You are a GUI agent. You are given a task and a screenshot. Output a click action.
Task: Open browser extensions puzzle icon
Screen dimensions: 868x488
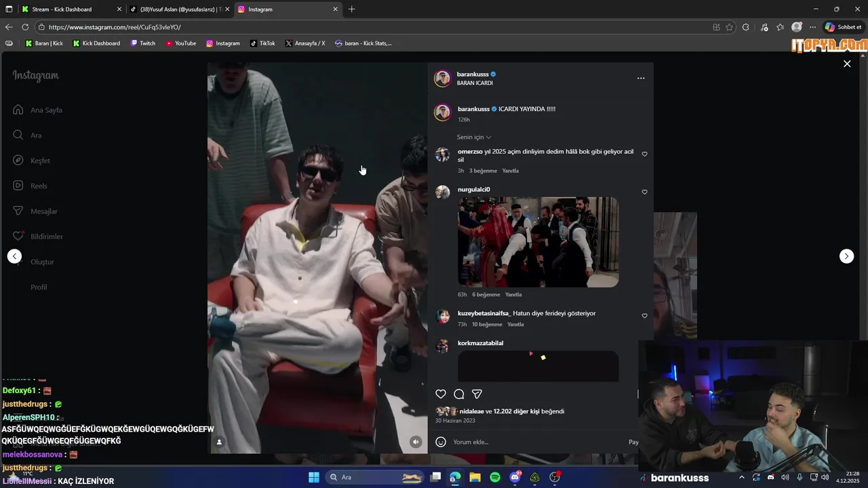coord(746,27)
